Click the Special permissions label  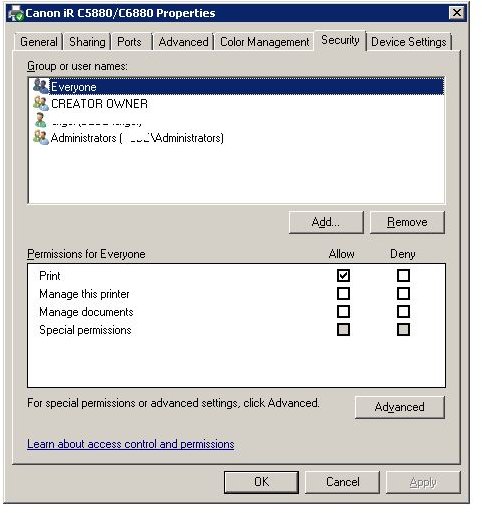tap(85, 330)
